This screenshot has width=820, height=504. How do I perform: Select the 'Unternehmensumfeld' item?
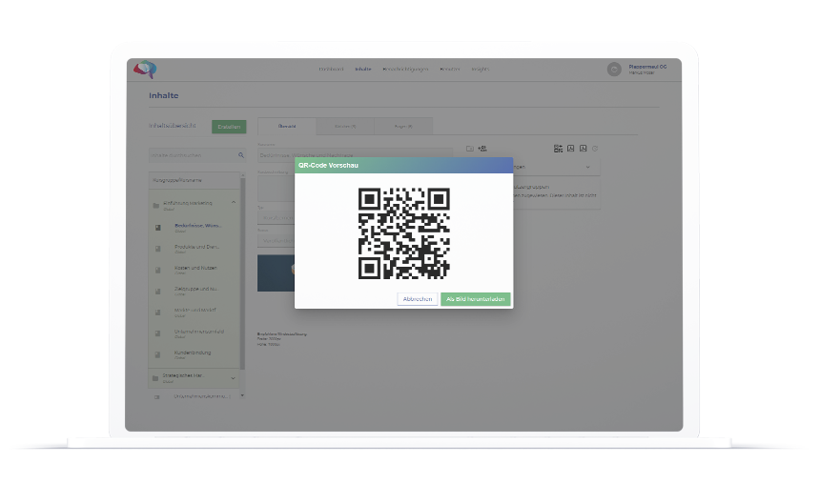tap(199, 332)
